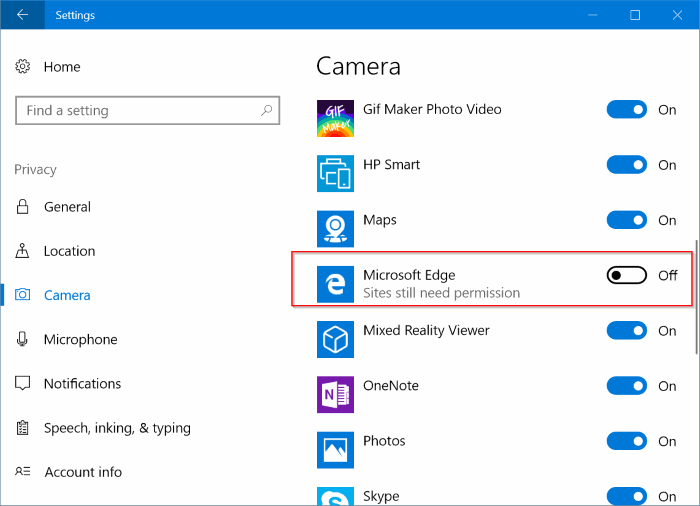Viewport: 700px width, 506px height.
Task: Open Notifications privacy settings
Action: (x=82, y=383)
